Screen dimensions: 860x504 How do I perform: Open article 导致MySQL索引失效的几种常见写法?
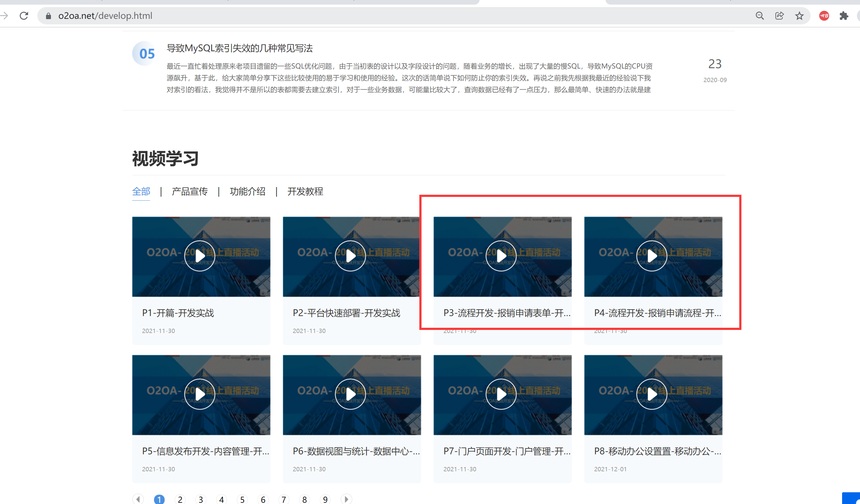tap(239, 48)
